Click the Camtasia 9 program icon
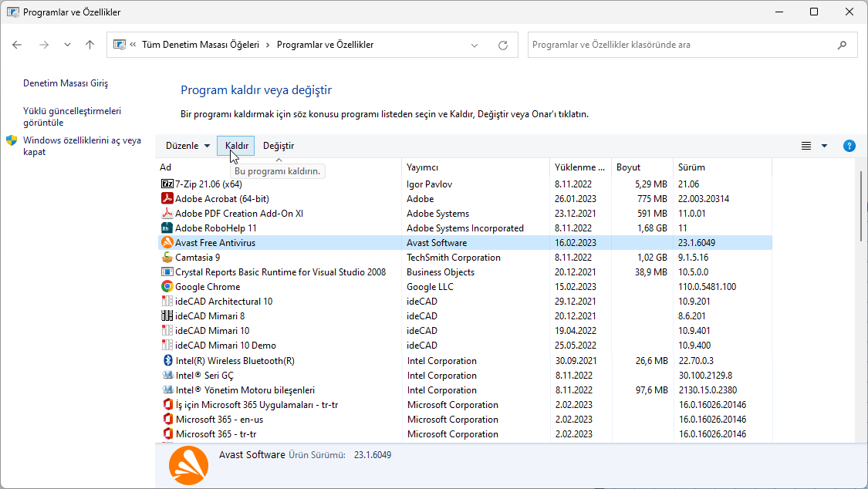This screenshot has width=868, height=489. [167, 258]
